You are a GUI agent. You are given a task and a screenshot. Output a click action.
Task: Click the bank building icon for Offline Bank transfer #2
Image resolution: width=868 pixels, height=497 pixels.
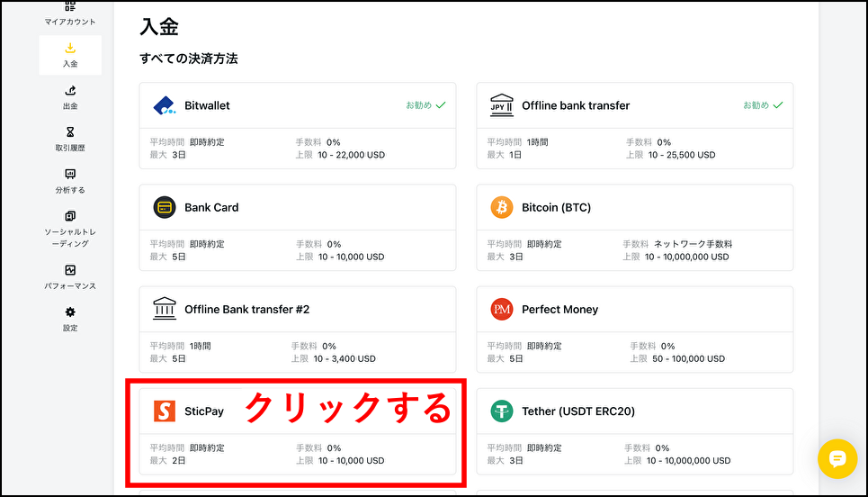tap(165, 309)
